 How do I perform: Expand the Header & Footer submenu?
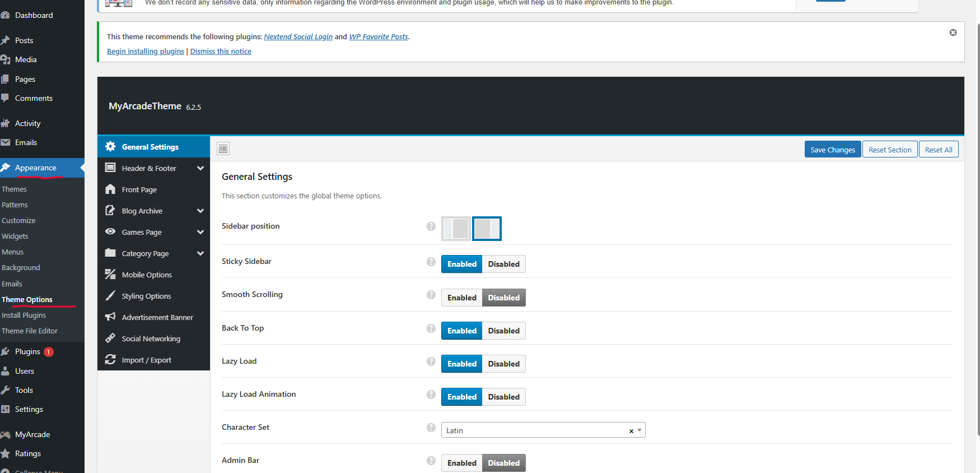pyautogui.click(x=200, y=168)
